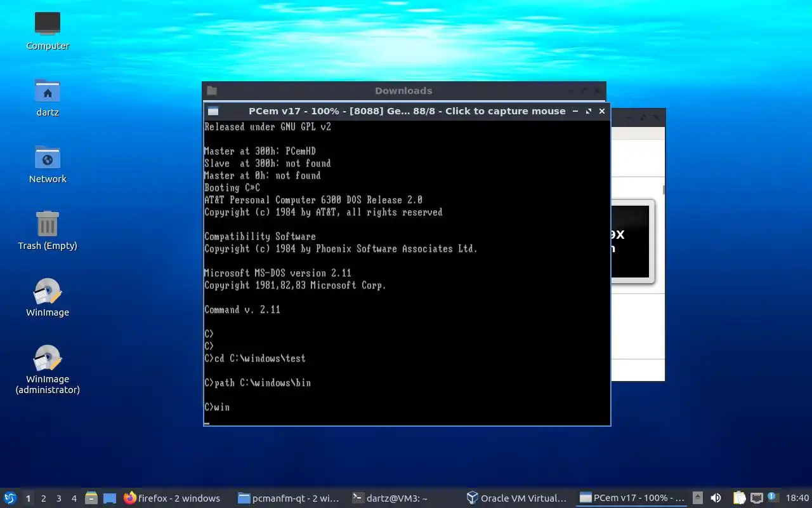The height and width of the screenshot is (508, 812).
Task: Click the show desktop taskbar icon
Action: [110, 498]
